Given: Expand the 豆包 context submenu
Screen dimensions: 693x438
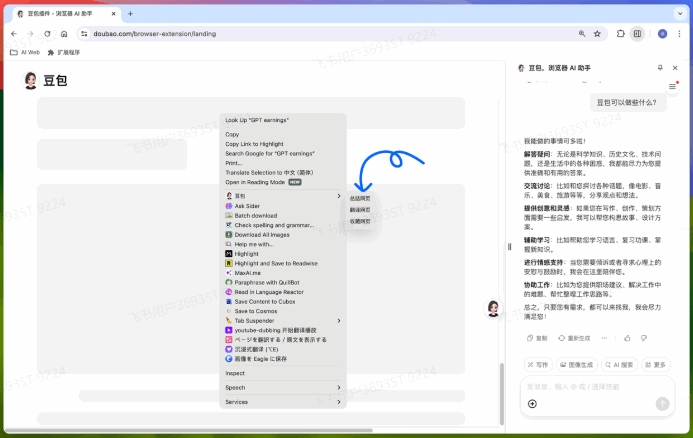Looking at the screenshot, I should click(x=283, y=196).
